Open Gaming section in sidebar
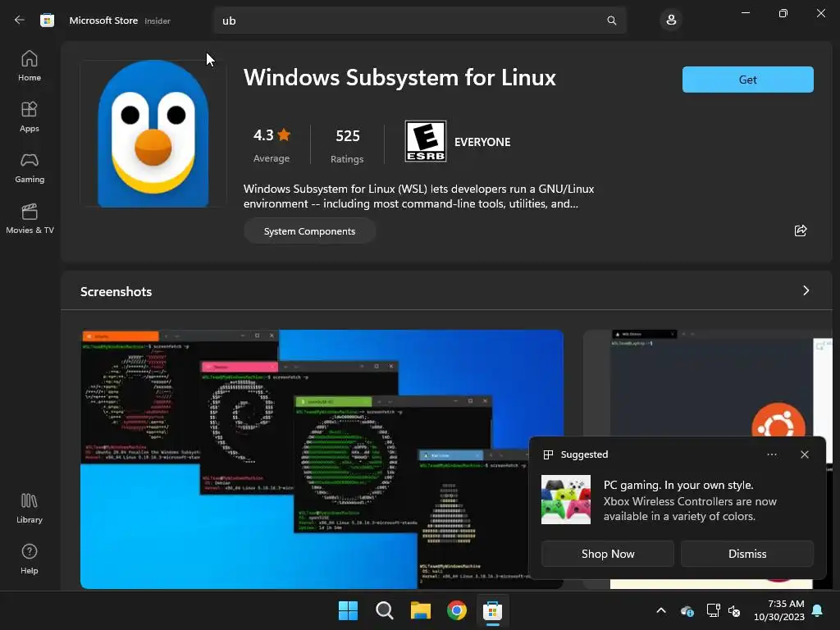This screenshot has width=840, height=630. click(x=30, y=167)
